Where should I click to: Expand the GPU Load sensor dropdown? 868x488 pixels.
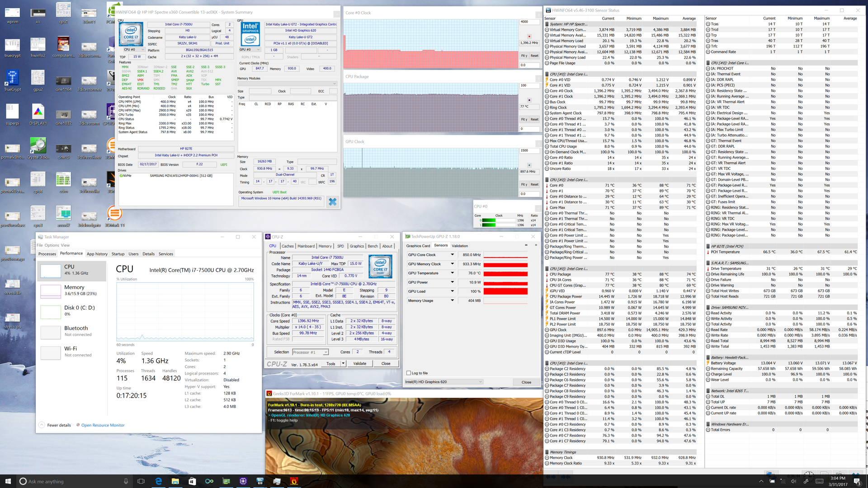coord(452,291)
